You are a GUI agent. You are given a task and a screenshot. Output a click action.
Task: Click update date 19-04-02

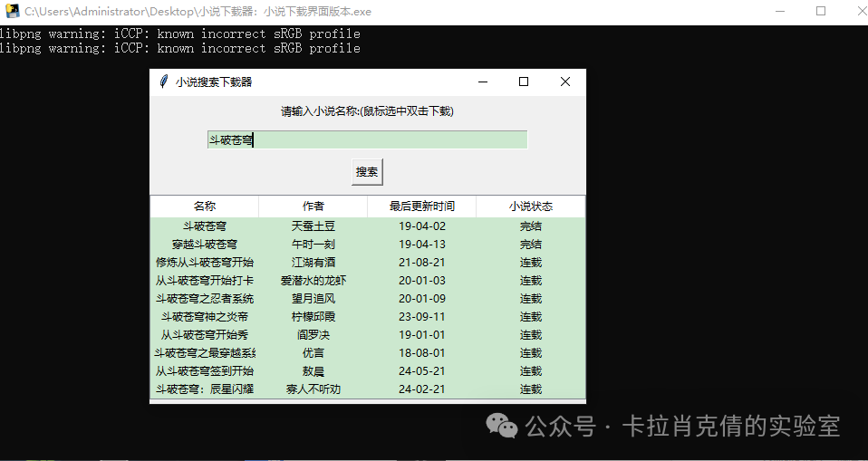click(422, 226)
